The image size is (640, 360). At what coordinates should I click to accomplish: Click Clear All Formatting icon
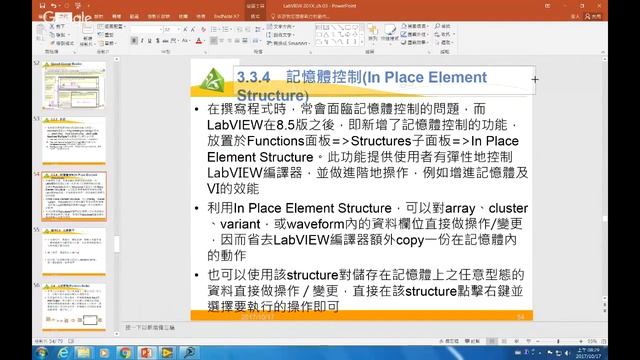203,29
